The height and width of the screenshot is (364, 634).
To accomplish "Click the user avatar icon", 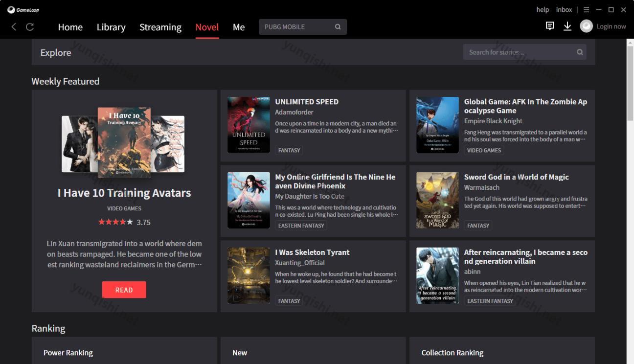I will tap(586, 26).
